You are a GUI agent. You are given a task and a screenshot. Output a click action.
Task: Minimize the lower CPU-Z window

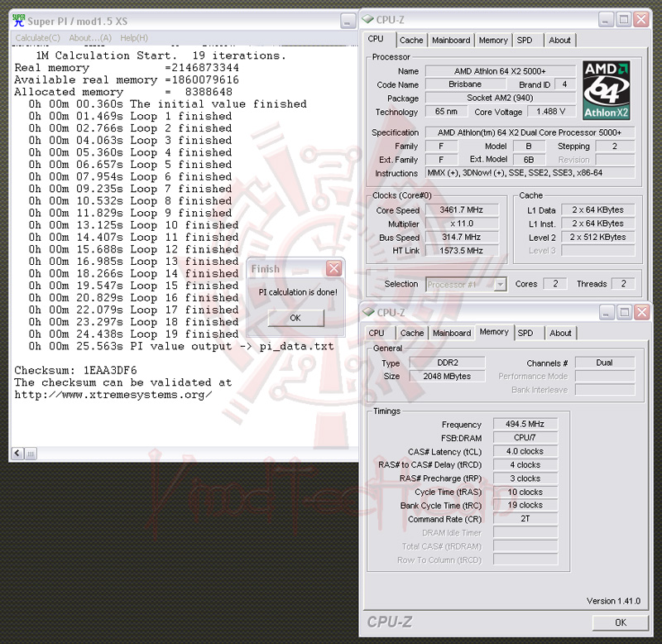coord(607,313)
